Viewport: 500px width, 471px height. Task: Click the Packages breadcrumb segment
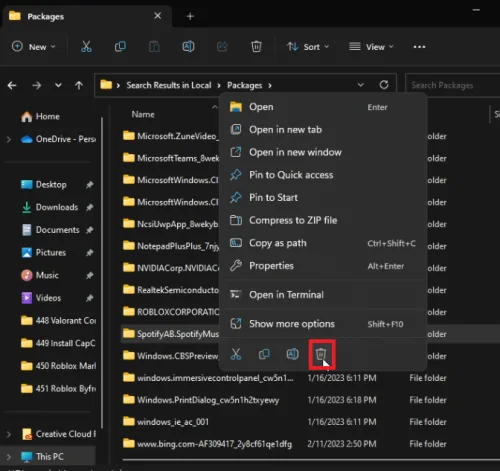pos(245,85)
